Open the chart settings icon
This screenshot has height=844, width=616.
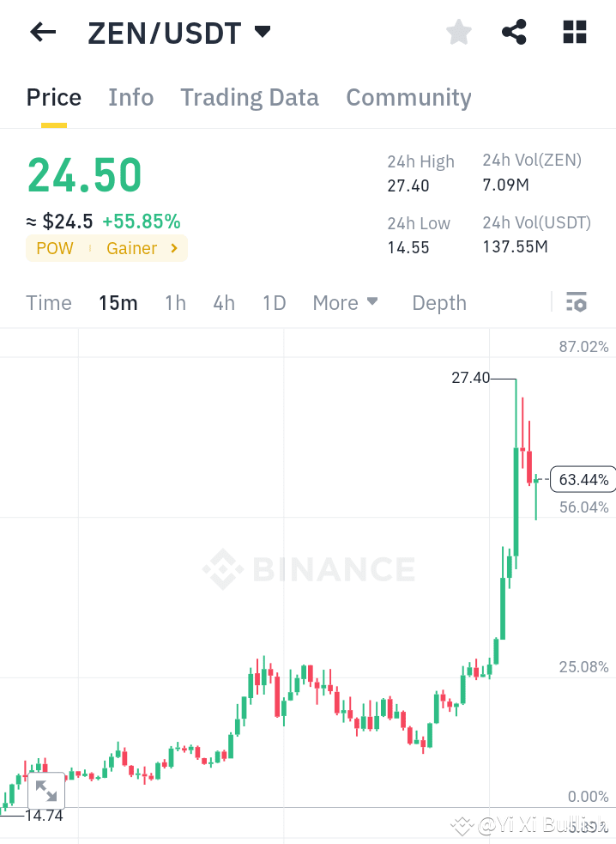coord(576,302)
